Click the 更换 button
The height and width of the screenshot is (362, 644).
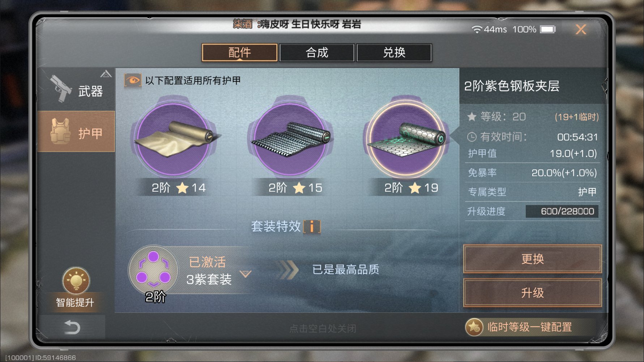tap(532, 259)
